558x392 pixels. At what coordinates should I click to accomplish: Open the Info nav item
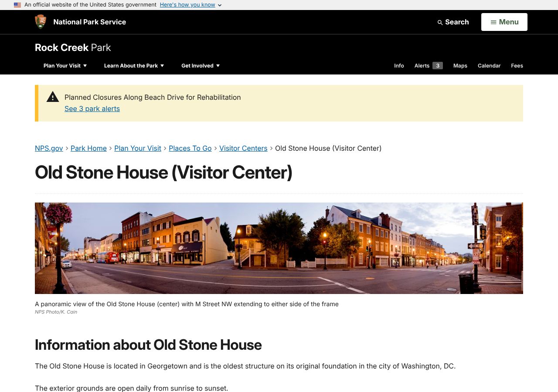(399, 66)
